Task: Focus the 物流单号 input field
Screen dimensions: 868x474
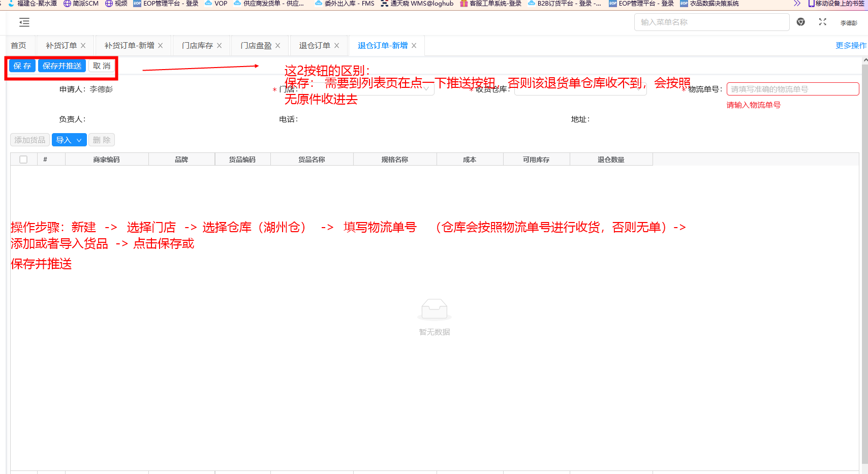Action: click(x=792, y=89)
